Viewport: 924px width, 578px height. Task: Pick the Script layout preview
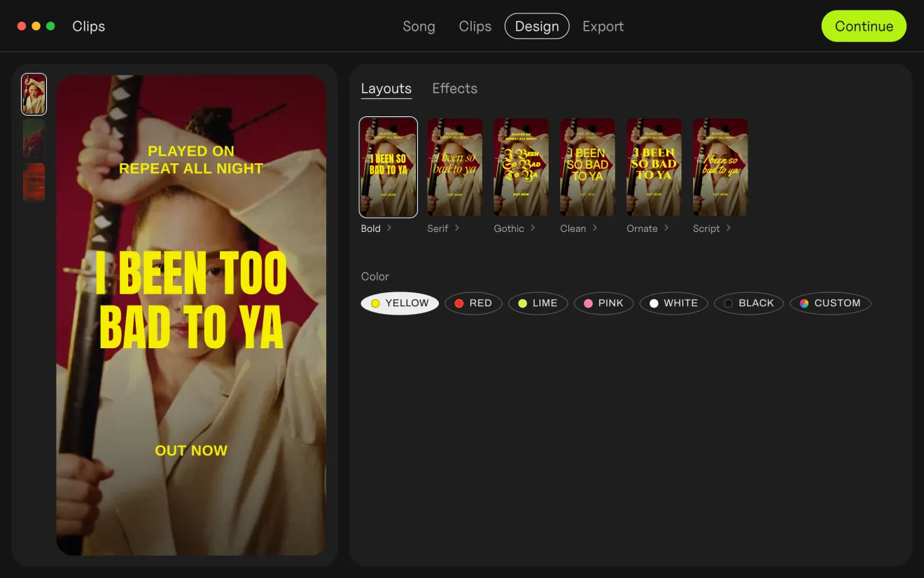pos(720,167)
